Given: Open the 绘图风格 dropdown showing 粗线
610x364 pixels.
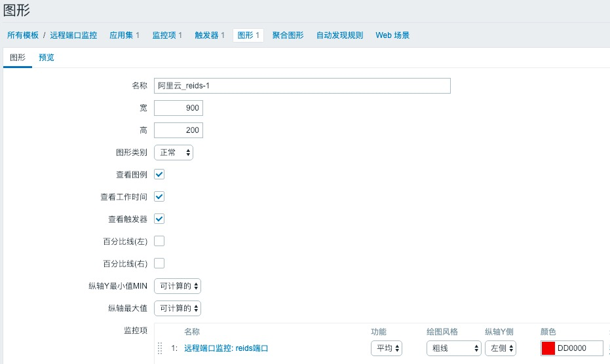Looking at the screenshot, I should (x=453, y=348).
